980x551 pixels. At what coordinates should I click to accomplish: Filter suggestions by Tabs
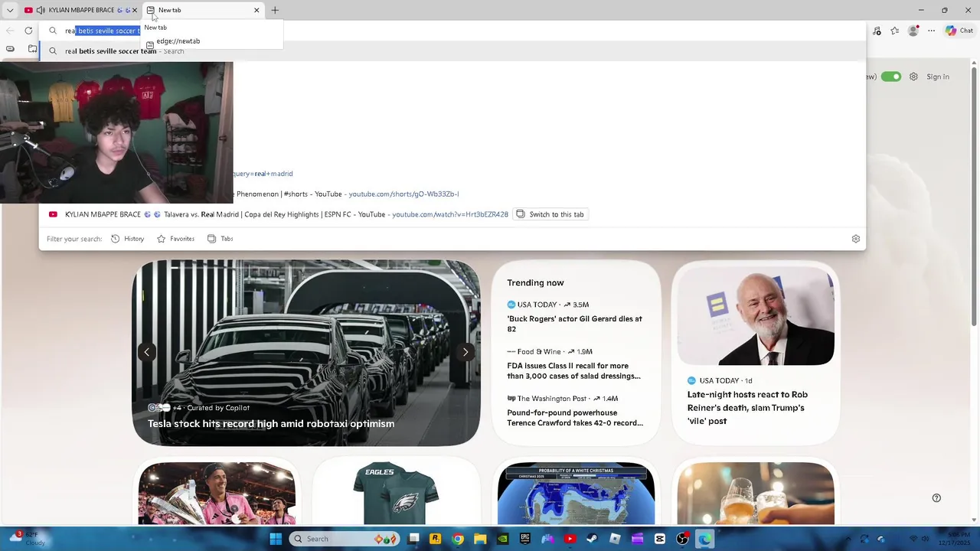[x=220, y=239]
